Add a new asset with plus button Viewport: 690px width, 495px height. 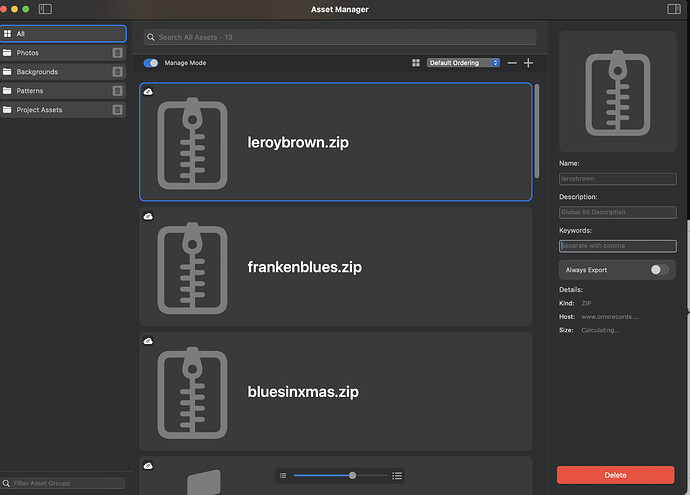pyautogui.click(x=528, y=63)
